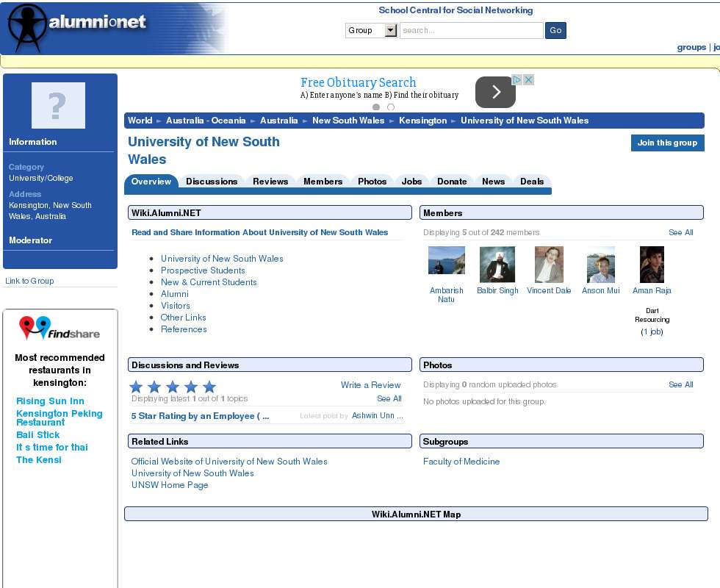Image resolution: width=720 pixels, height=588 pixels.
Task: Focus the search input field
Action: pos(472,30)
